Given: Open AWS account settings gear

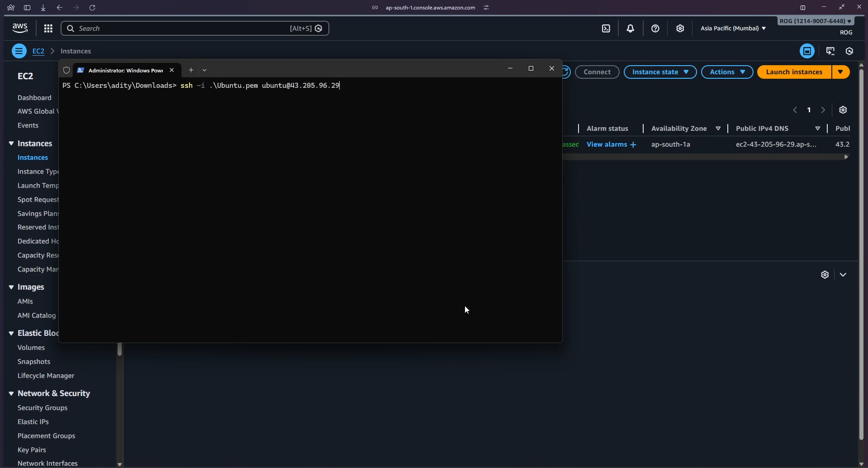Looking at the screenshot, I should point(680,28).
